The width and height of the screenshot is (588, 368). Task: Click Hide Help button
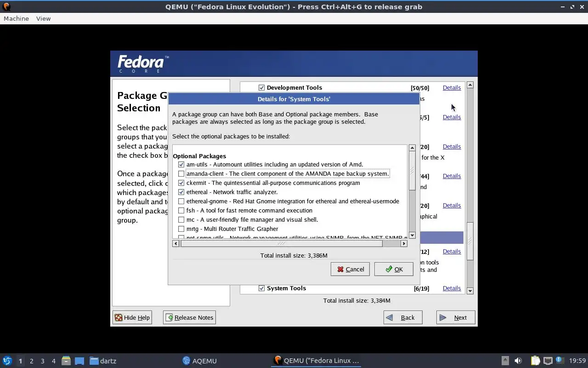[x=132, y=317]
